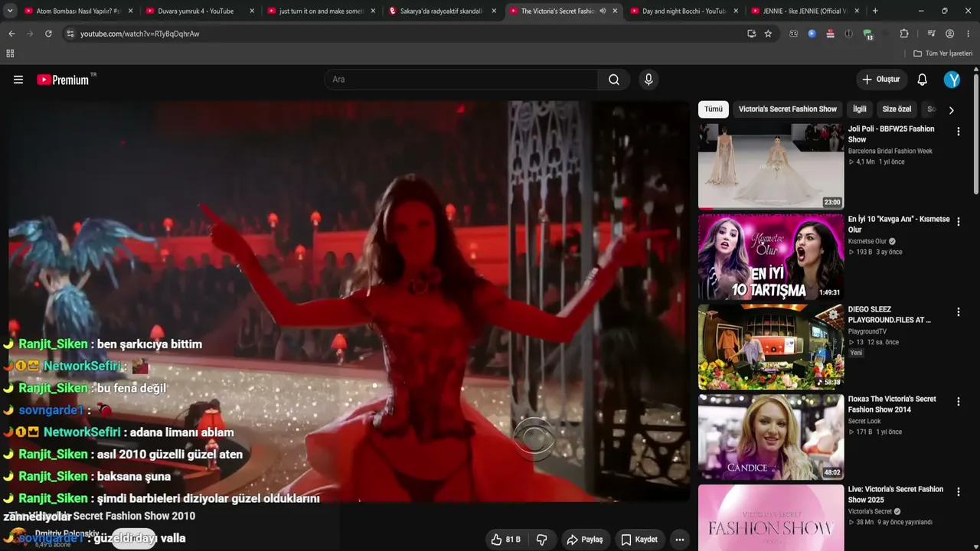980x551 pixels.
Task: Open Joli Poli - BBFW25 Fashion Show title
Action: 891,134
